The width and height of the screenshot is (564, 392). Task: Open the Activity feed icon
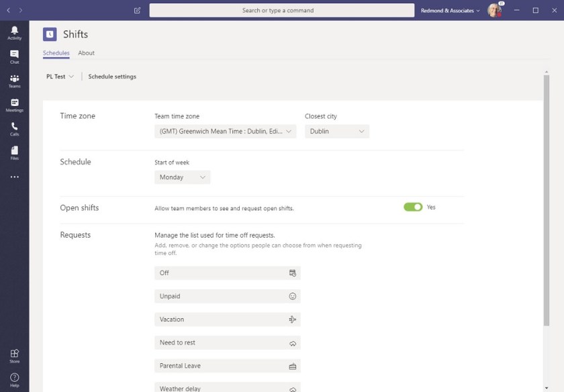pos(14,33)
